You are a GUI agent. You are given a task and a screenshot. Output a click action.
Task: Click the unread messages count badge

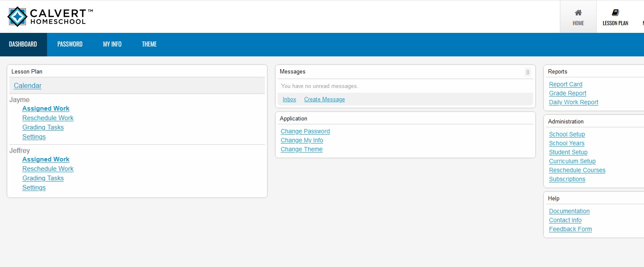(x=528, y=72)
